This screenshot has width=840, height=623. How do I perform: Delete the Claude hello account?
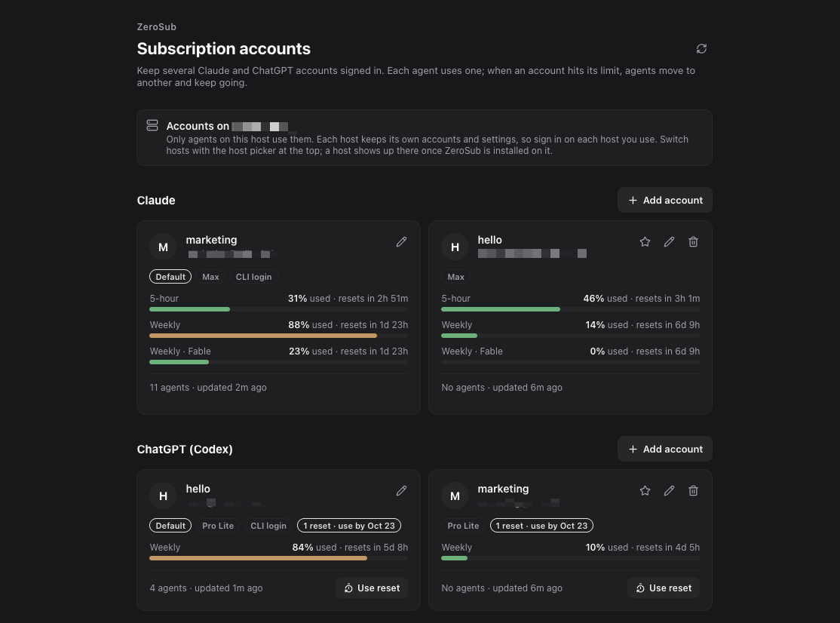tap(693, 242)
